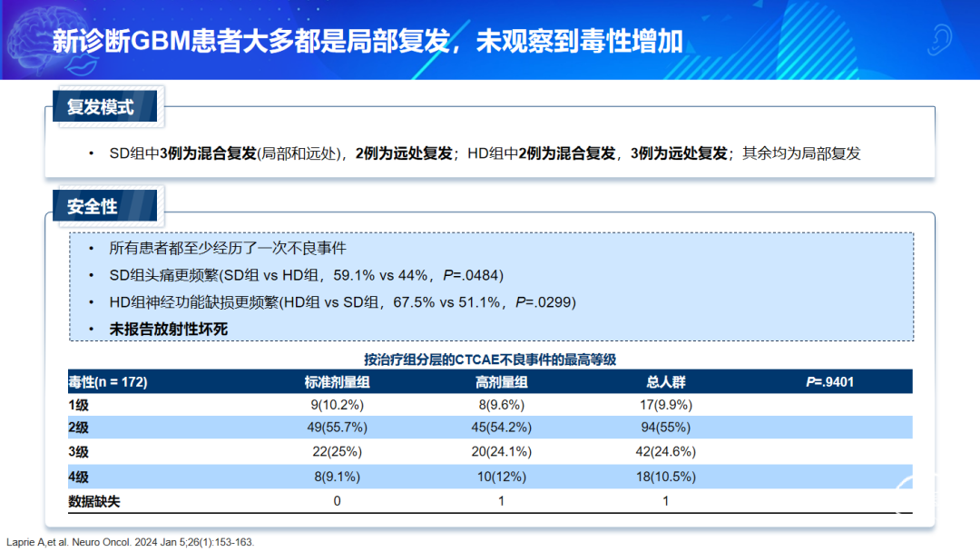Click the cell 9(10.2%)
Screen dimensions: 980x552
[x=337, y=405]
